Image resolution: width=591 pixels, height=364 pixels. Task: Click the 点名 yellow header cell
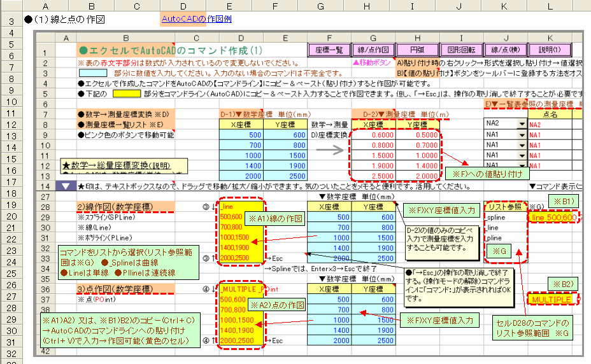[x=550, y=115]
